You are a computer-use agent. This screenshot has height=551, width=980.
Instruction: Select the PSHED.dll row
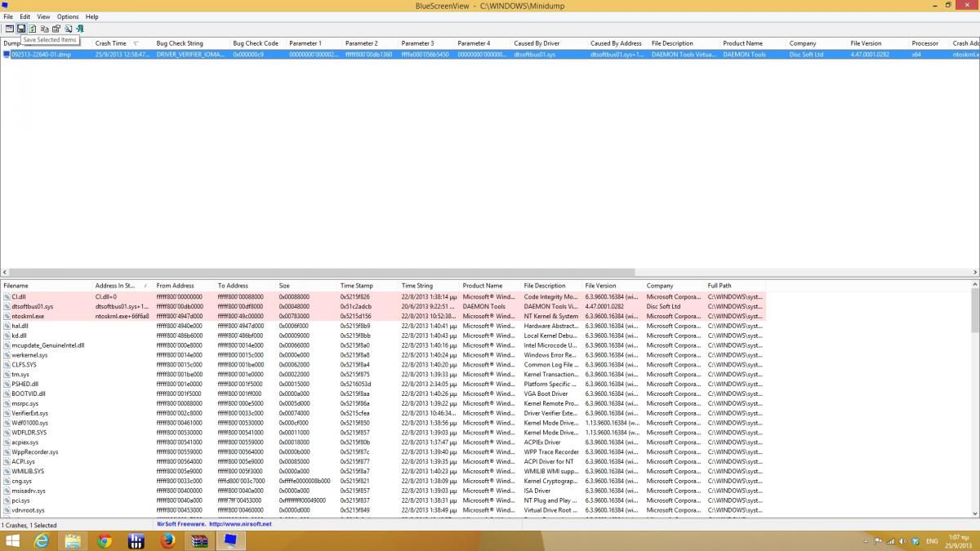click(x=384, y=384)
